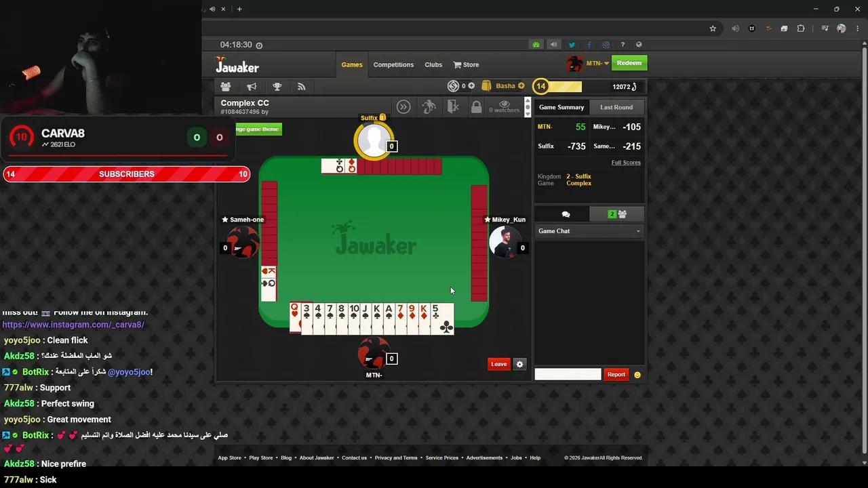Click the plus icon next to token balance
Image resolution: width=868 pixels, height=488 pixels.
pyautogui.click(x=471, y=86)
